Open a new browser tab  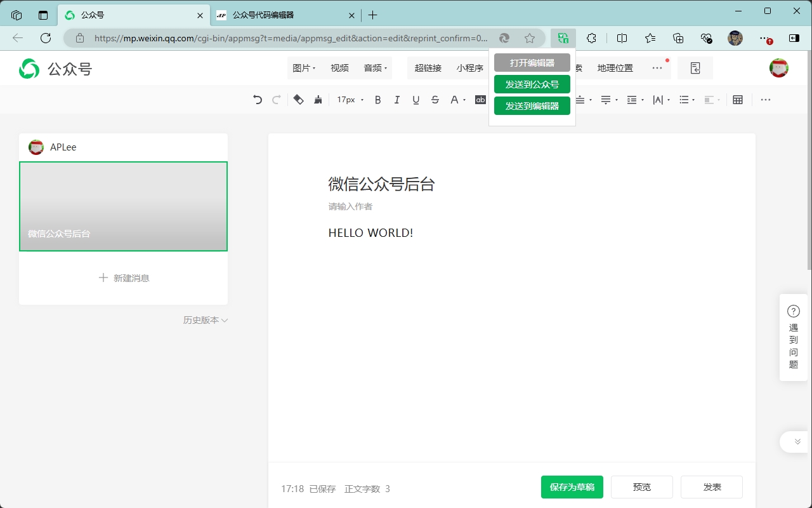click(372, 15)
